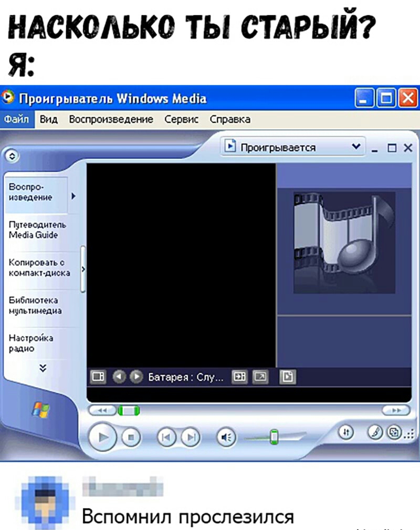Image resolution: width=420 pixels, height=530 pixels.
Task: Click the Windows logo in sidebar
Action: (41, 410)
